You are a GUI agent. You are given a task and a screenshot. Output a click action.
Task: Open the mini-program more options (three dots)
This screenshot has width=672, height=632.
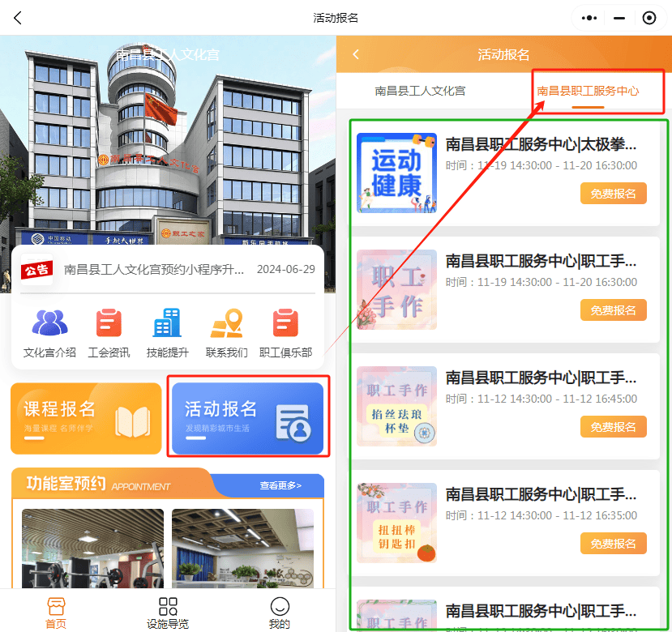click(589, 18)
